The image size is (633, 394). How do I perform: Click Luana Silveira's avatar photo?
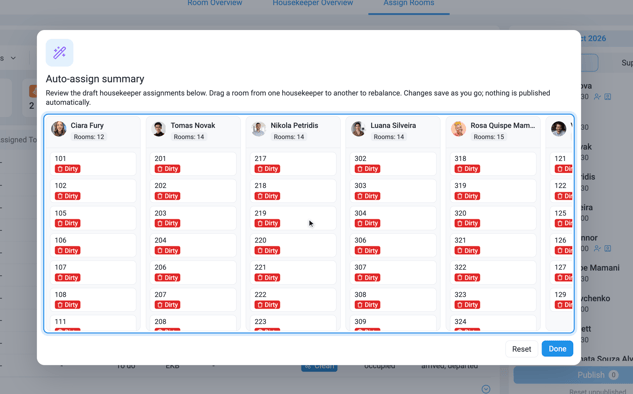click(x=358, y=129)
